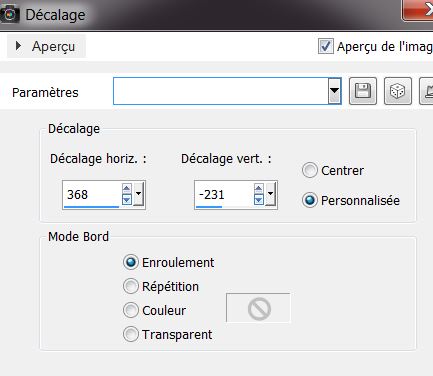This screenshot has width=433, height=376.
Task: Click the randomize parameters dice icon
Action: click(398, 91)
